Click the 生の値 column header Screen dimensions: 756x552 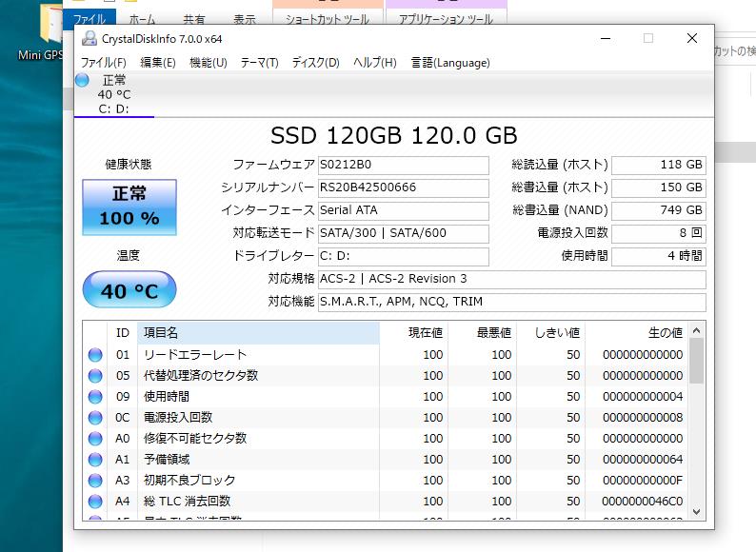click(x=636, y=333)
